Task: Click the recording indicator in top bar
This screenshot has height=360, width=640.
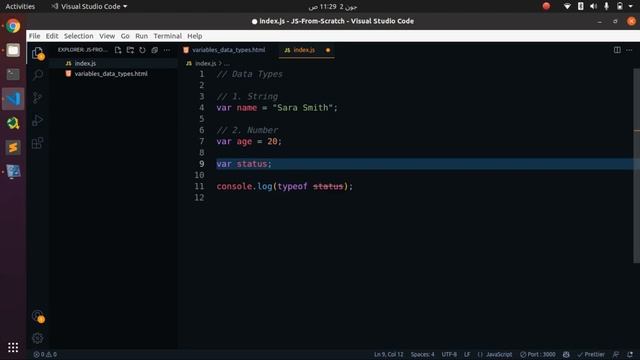Action: pyautogui.click(x=546, y=6)
